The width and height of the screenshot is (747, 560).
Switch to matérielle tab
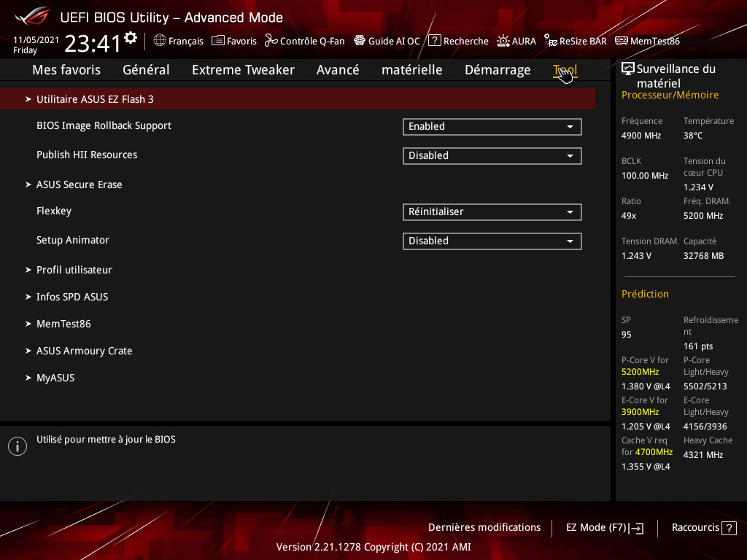[411, 70]
